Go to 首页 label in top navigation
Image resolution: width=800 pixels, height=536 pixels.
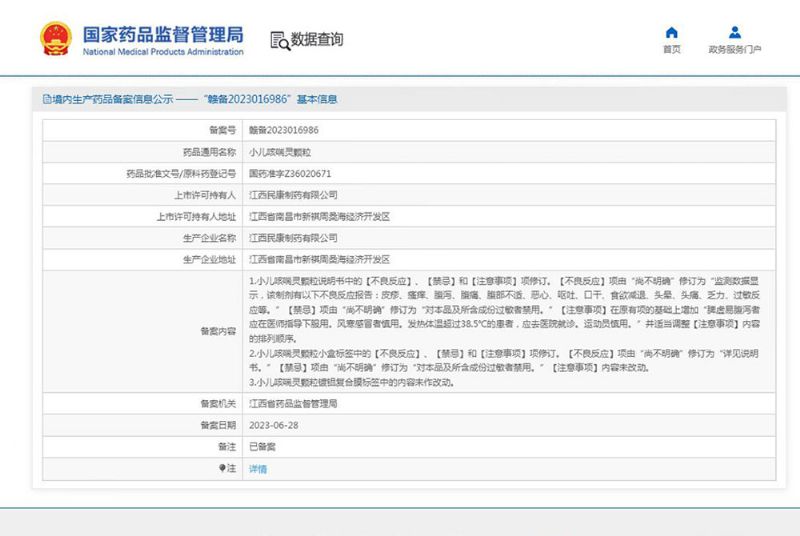(671, 49)
